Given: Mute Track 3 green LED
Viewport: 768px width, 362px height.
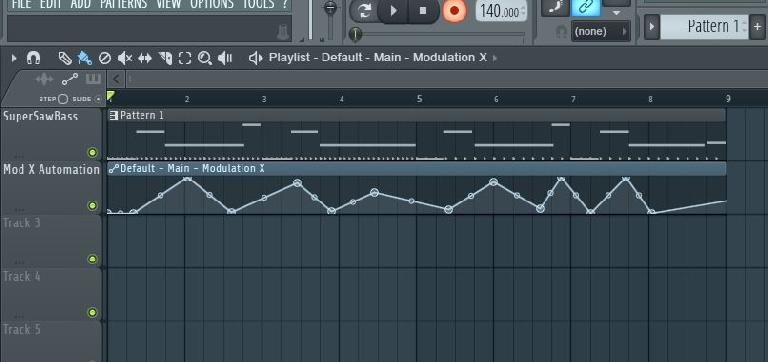Looking at the screenshot, I should [x=93, y=259].
